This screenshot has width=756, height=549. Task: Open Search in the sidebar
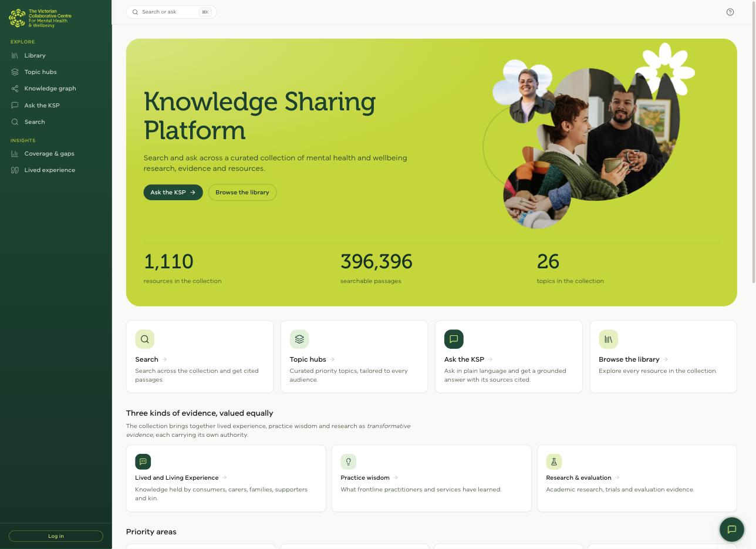[56, 122]
